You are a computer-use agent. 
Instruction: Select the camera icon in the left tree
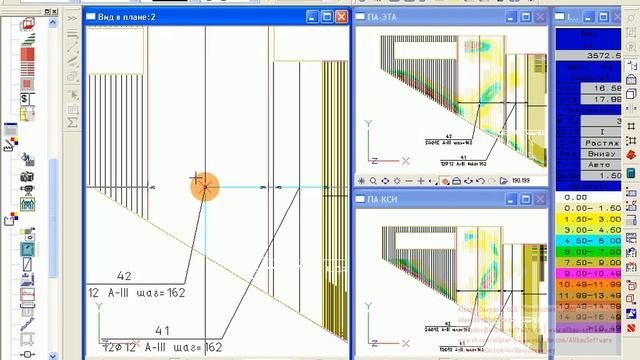point(27,176)
